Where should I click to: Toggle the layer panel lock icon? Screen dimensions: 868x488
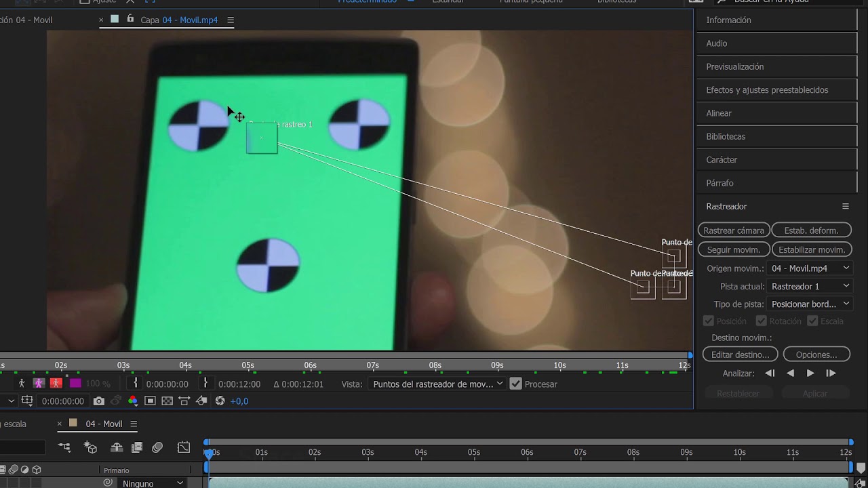(x=130, y=19)
